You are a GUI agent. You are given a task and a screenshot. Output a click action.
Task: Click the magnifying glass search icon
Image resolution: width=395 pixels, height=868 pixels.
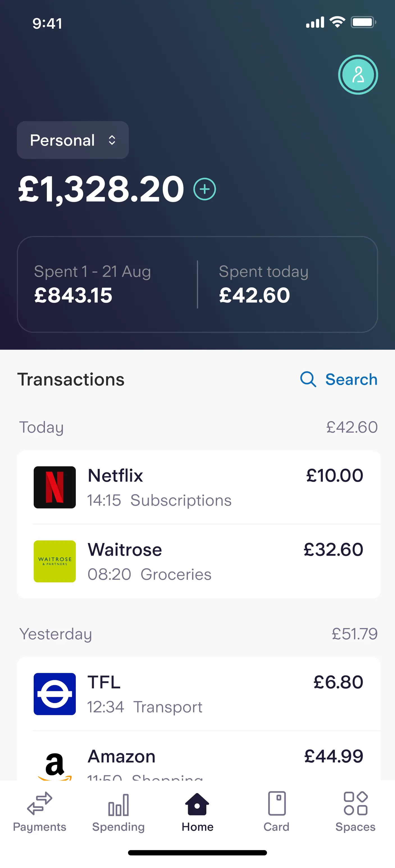coord(308,379)
